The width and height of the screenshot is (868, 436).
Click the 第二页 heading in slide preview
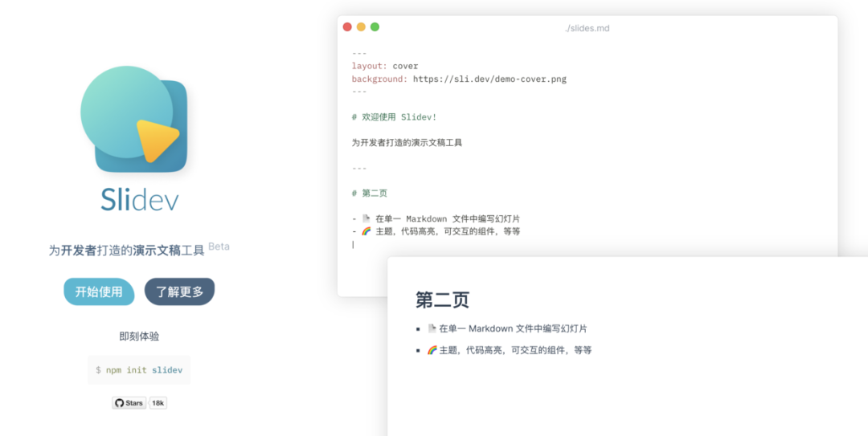[442, 299]
